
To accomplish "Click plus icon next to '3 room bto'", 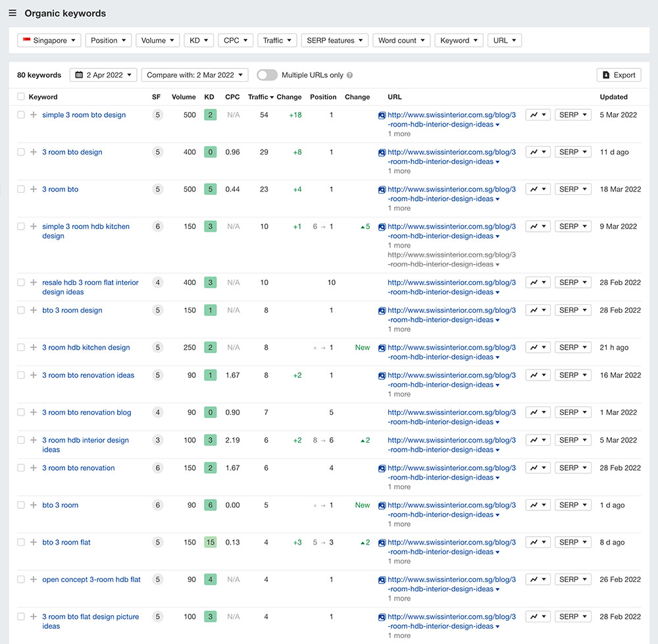I will click(x=34, y=189).
